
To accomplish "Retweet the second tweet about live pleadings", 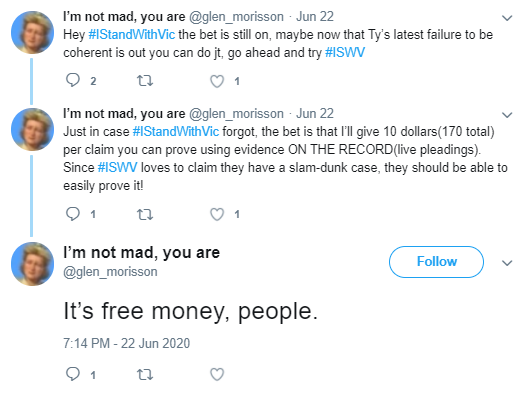I will coord(145,214).
